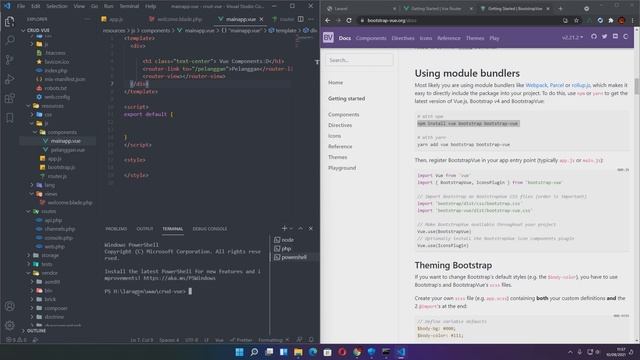Viewport: 640px width, 360px height.
Task: Open the terminal launch profile dropdown arrow
Action: click(x=291, y=229)
